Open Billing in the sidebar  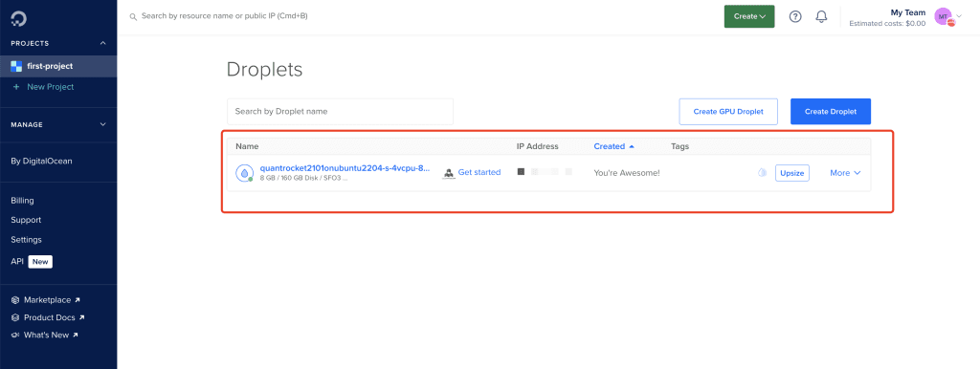23,201
